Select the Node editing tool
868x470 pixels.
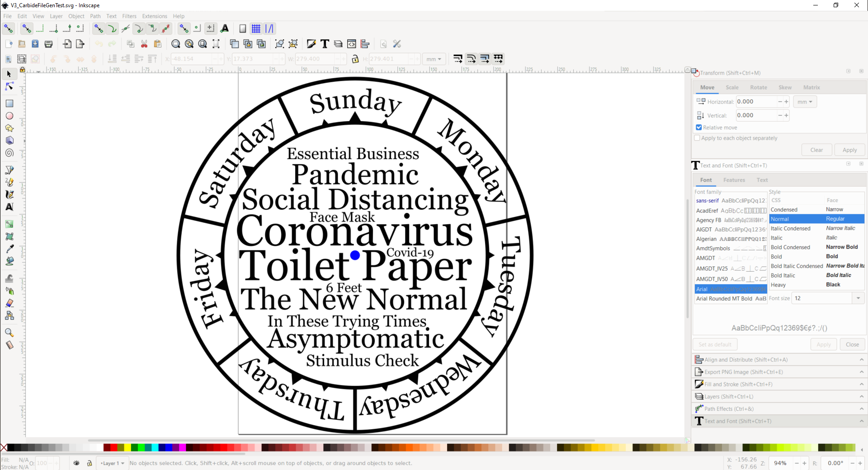(9, 86)
